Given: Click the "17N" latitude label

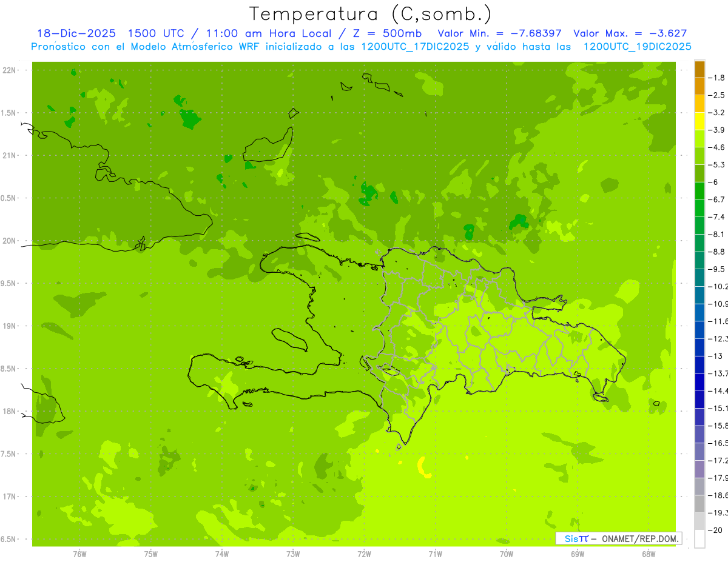Looking at the screenshot, I should pyautogui.click(x=9, y=497).
